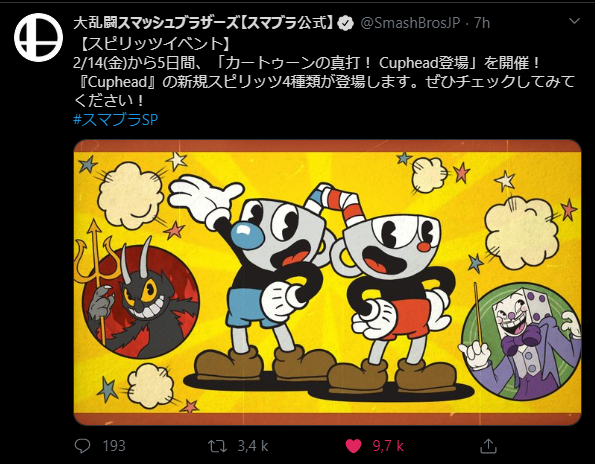595x464 pixels.
Task: Retweet using the retweet arrows icon
Action: [x=217, y=446]
